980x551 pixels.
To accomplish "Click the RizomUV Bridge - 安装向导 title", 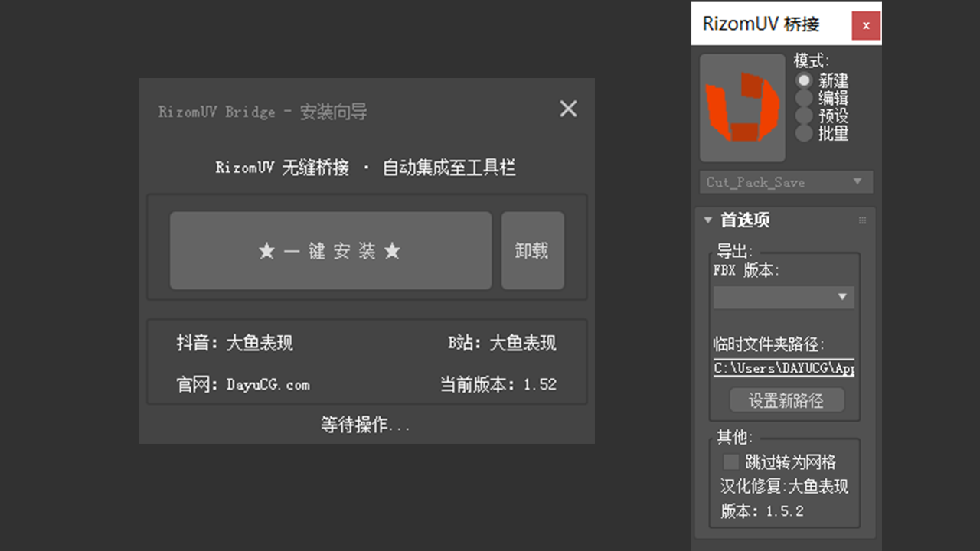I will point(263,112).
